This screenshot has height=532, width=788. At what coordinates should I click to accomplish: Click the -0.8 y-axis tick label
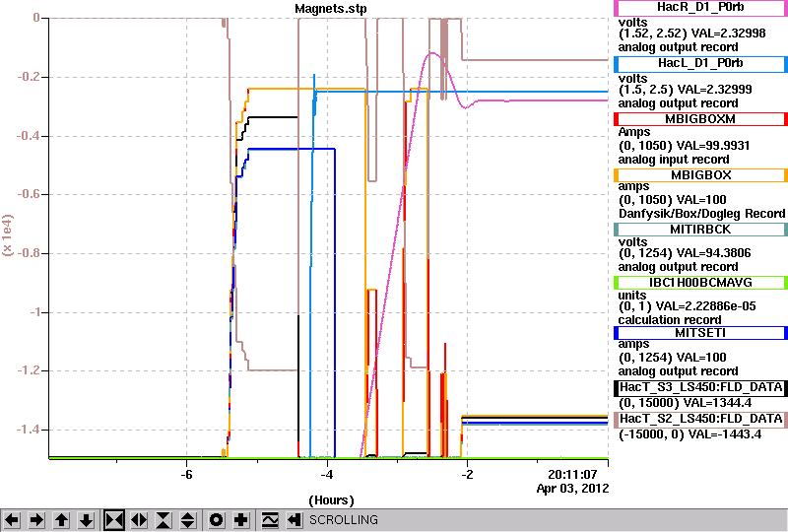[x=29, y=253]
